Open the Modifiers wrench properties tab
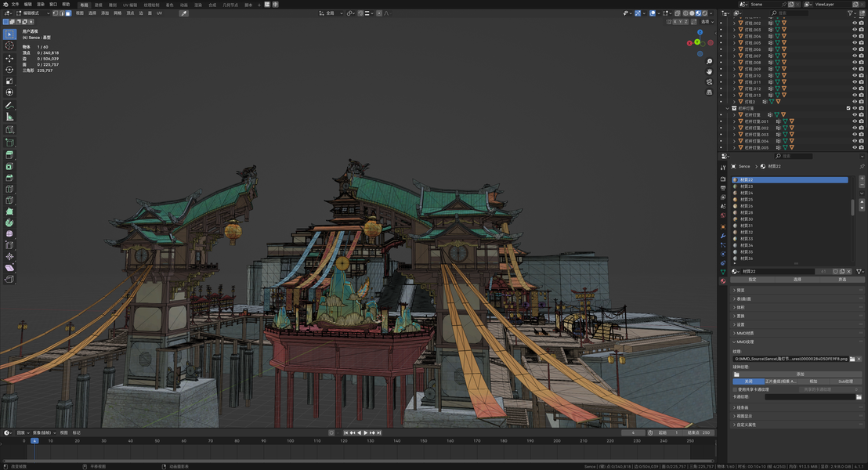The width and height of the screenshot is (868, 470). point(723,236)
